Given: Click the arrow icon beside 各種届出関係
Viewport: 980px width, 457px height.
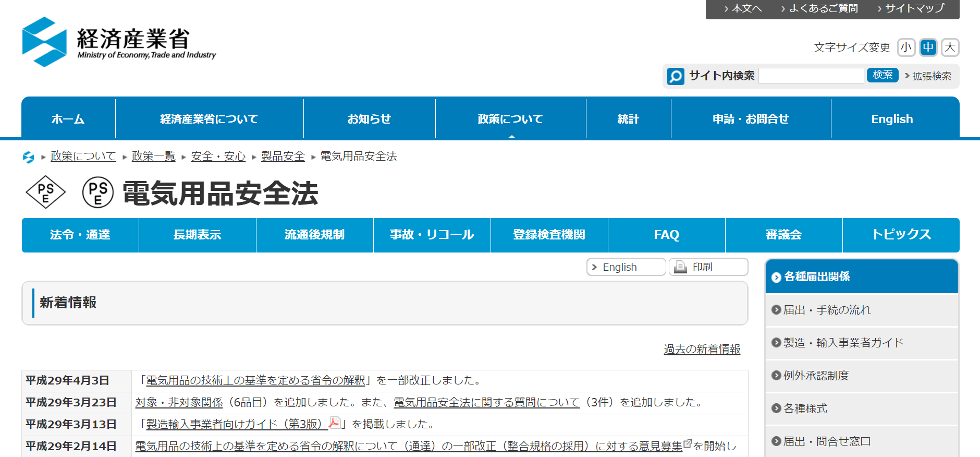Looking at the screenshot, I should point(776,277).
